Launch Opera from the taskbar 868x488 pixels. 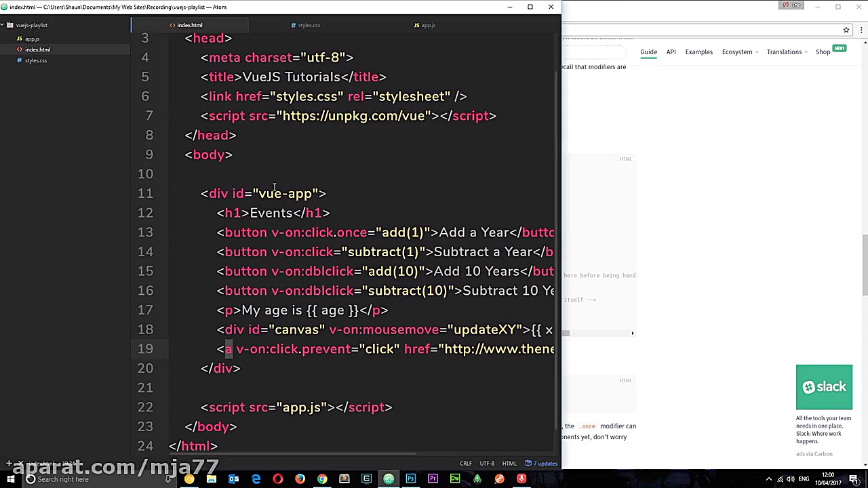point(277,479)
